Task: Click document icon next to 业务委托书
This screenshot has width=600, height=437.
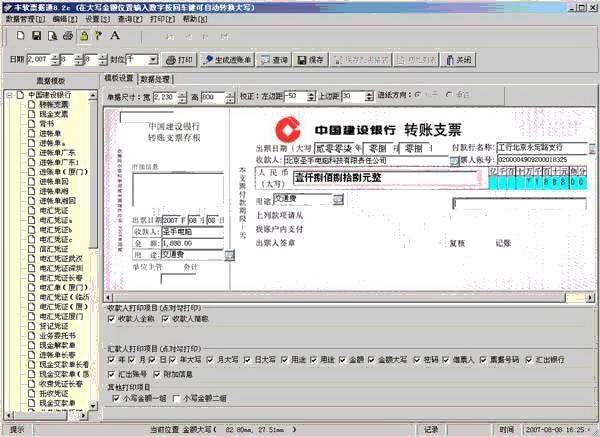Action: [32, 336]
